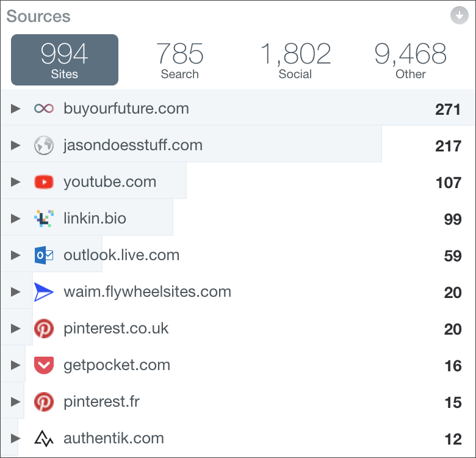Click the 99 count for linkin.bio
Screen dimensions: 476x458
[x=453, y=219]
